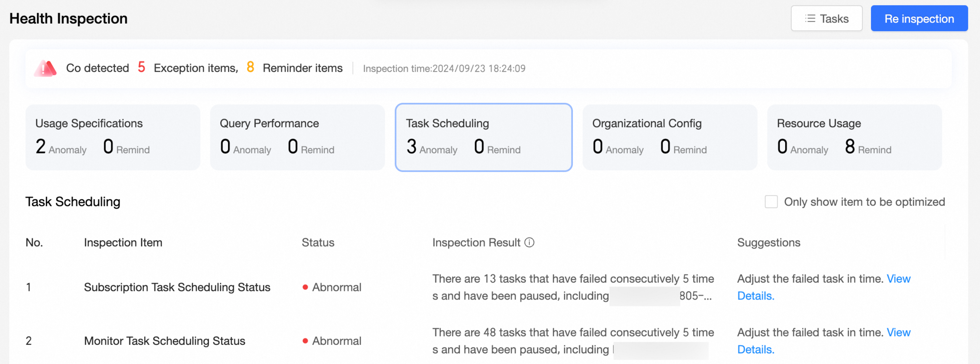Click the Tasks button with list icon

tap(826, 18)
